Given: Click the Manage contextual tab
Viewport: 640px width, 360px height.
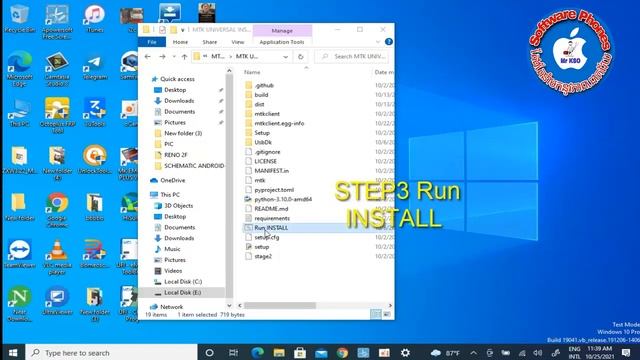Looking at the screenshot, I should click(x=282, y=31).
